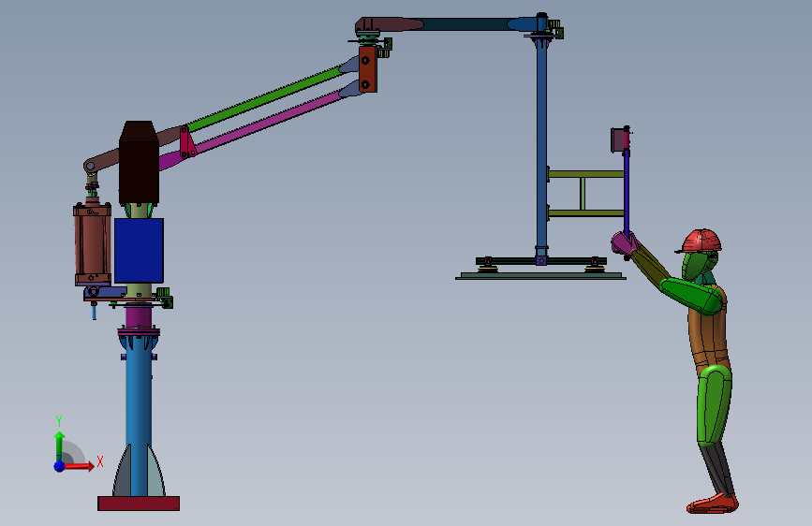This screenshot has height=526, width=812.
Task: Click the blue origin ball of the triad
Action: [60, 466]
